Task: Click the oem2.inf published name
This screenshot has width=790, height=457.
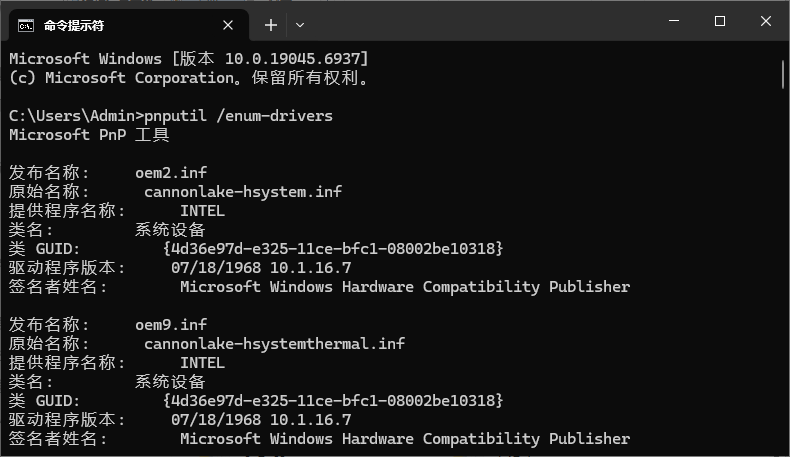Action: 171,173
